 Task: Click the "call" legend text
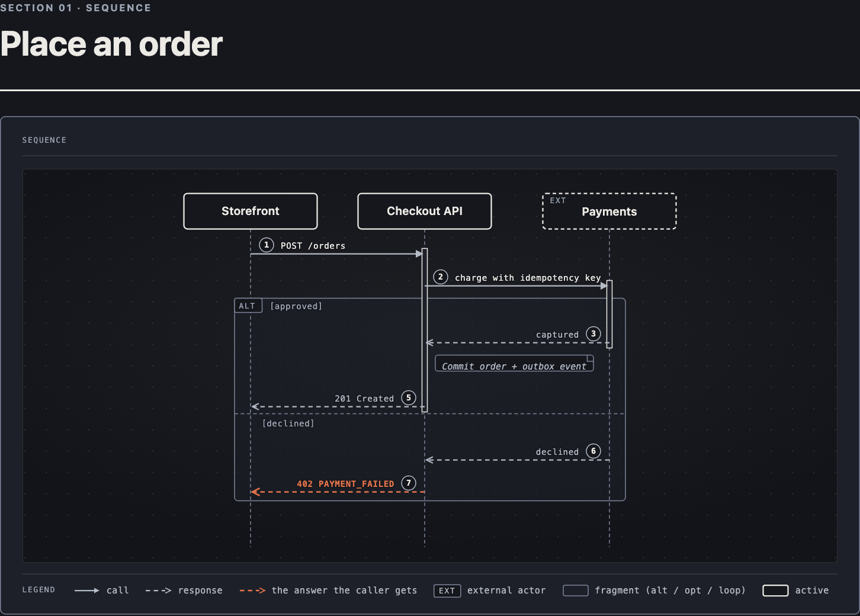118,591
